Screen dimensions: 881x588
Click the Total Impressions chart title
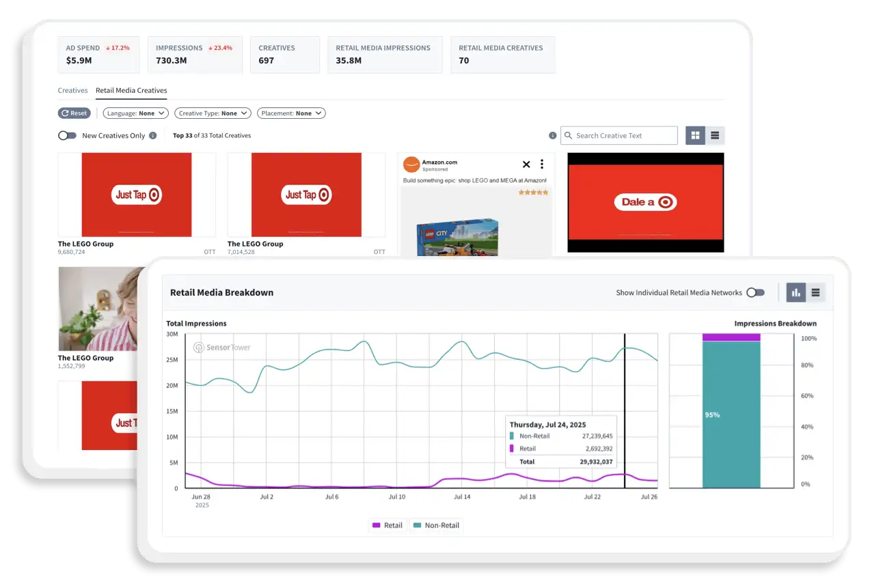point(197,324)
